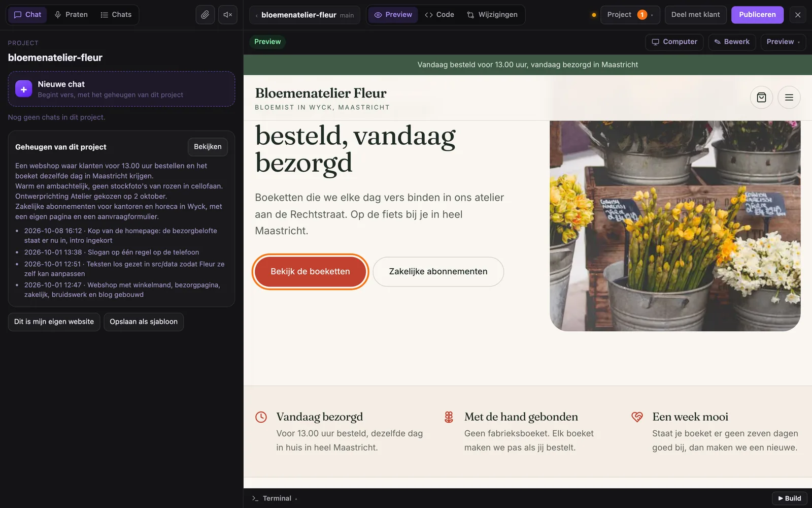The width and height of the screenshot is (812, 508).
Task: Open the Chats list tab
Action: click(116, 15)
